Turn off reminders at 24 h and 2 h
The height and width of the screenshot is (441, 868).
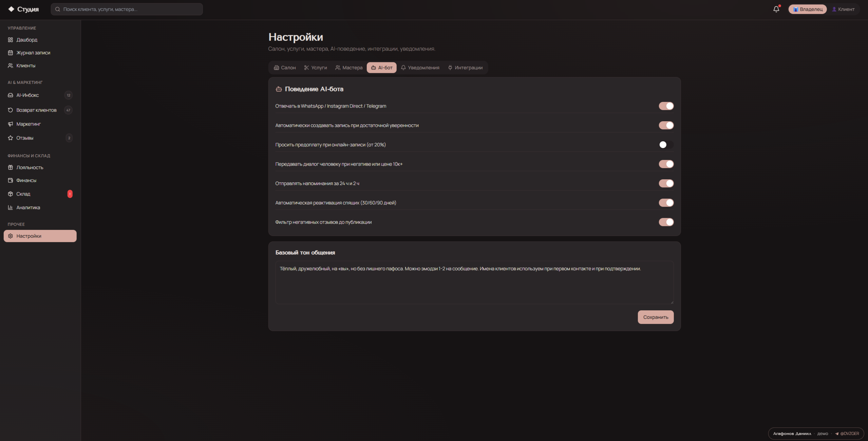(666, 183)
